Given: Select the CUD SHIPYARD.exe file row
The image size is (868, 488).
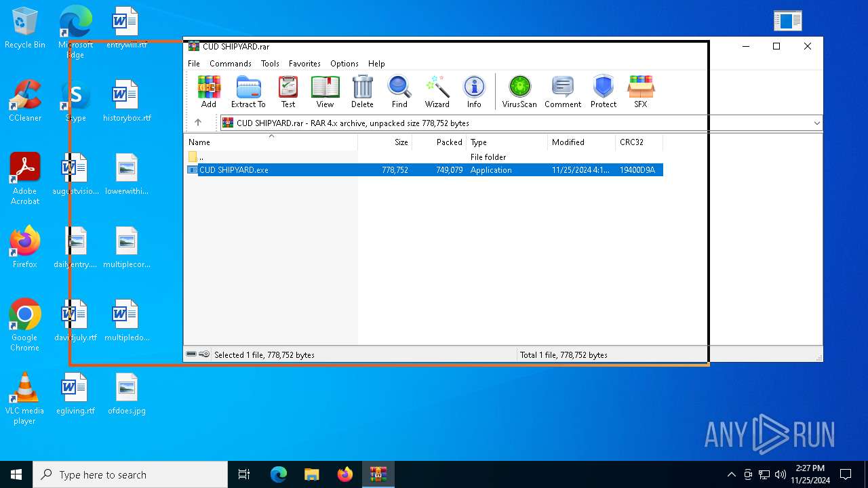Looking at the screenshot, I should (x=424, y=169).
